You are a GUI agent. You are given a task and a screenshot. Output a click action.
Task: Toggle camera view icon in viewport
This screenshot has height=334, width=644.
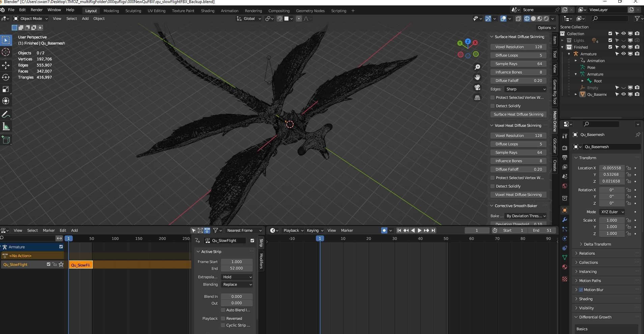click(x=477, y=87)
